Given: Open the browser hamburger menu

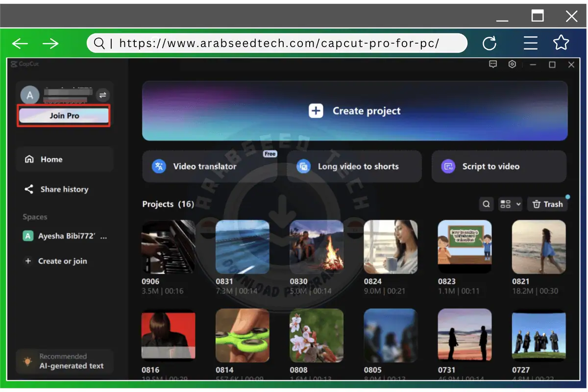Looking at the screenshot, I should pos(531,43).
